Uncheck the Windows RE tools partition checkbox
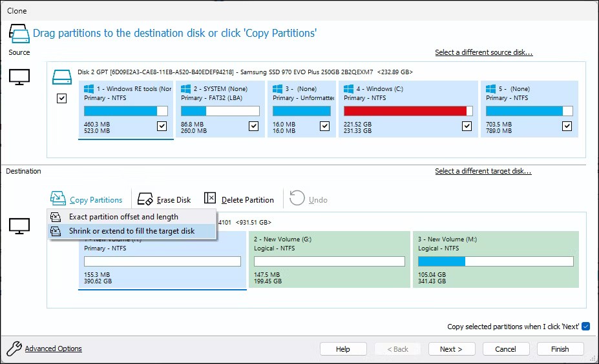Viewport: 599px width, 364px height. coord(162,126)
